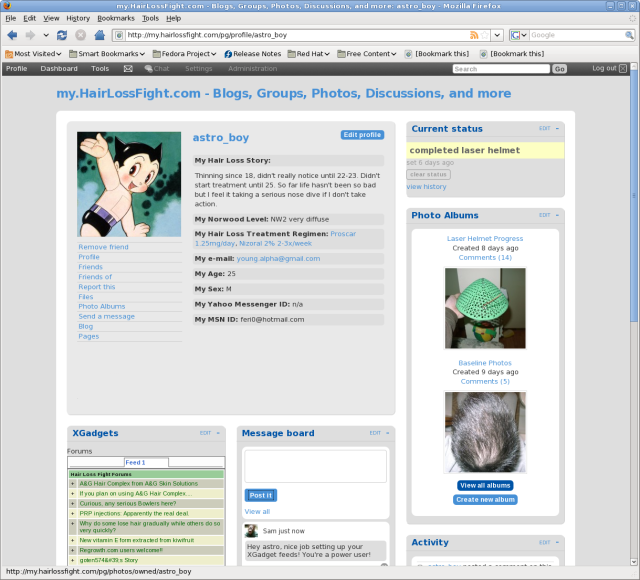Collapse the Photo Albums widget
This screenshot has height=580, width=640.
558,215
